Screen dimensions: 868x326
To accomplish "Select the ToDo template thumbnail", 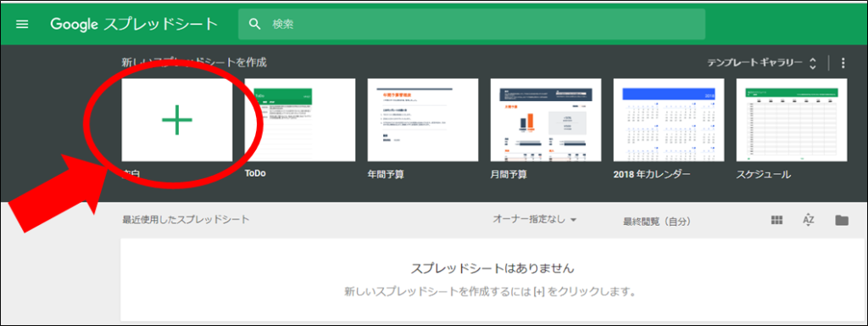I will click(299, 120).
